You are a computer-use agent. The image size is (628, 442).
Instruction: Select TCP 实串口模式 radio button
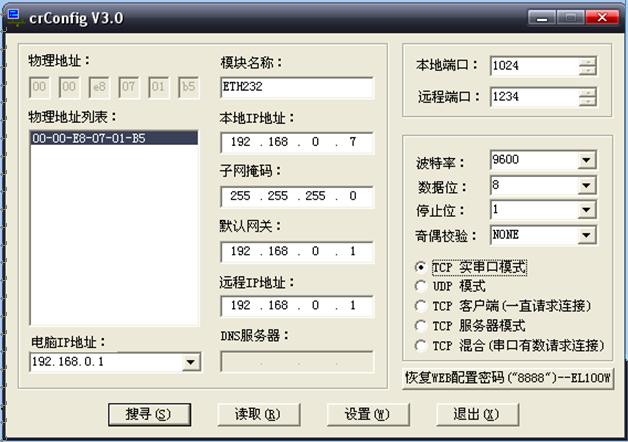[420, 267]
